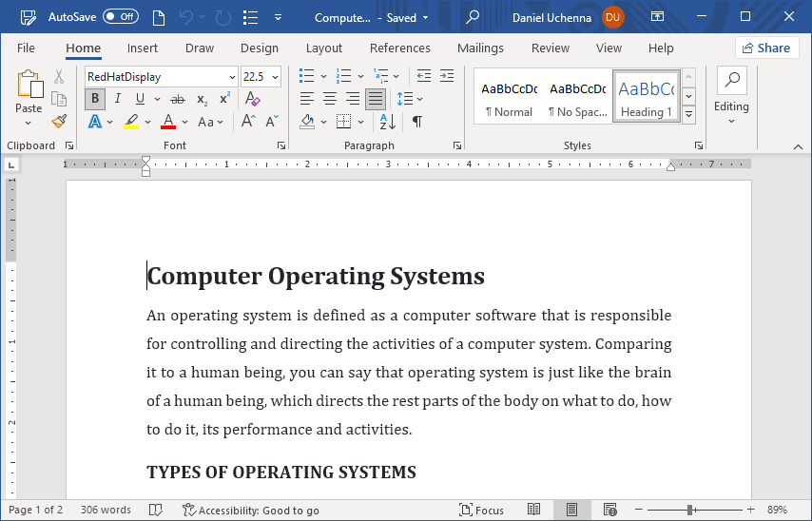
Task: Increase the paragraph indent
Action: pos(447,76)
